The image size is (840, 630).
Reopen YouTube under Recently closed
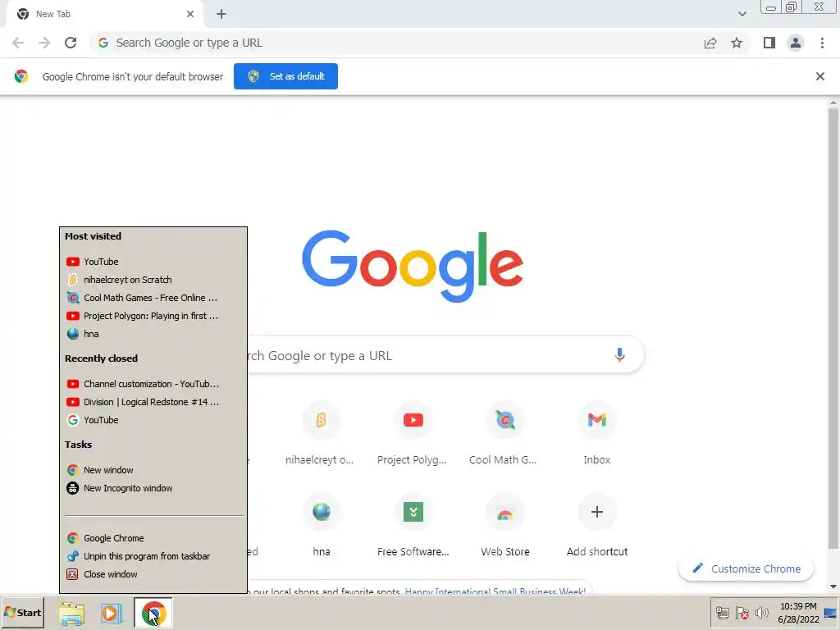click(153, 420)
